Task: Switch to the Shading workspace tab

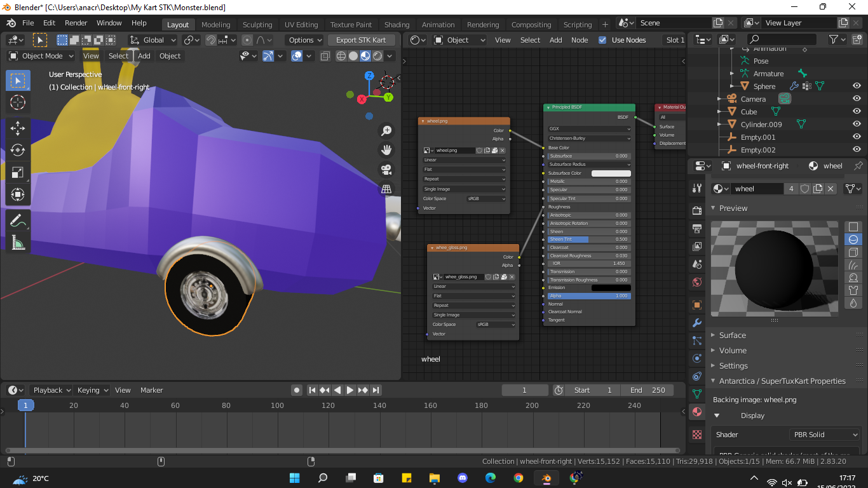Action: click(x=397, y=25)
